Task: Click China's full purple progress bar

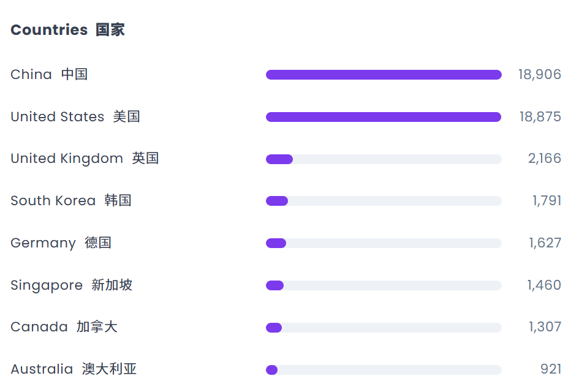Action: [x=384, y=75]
